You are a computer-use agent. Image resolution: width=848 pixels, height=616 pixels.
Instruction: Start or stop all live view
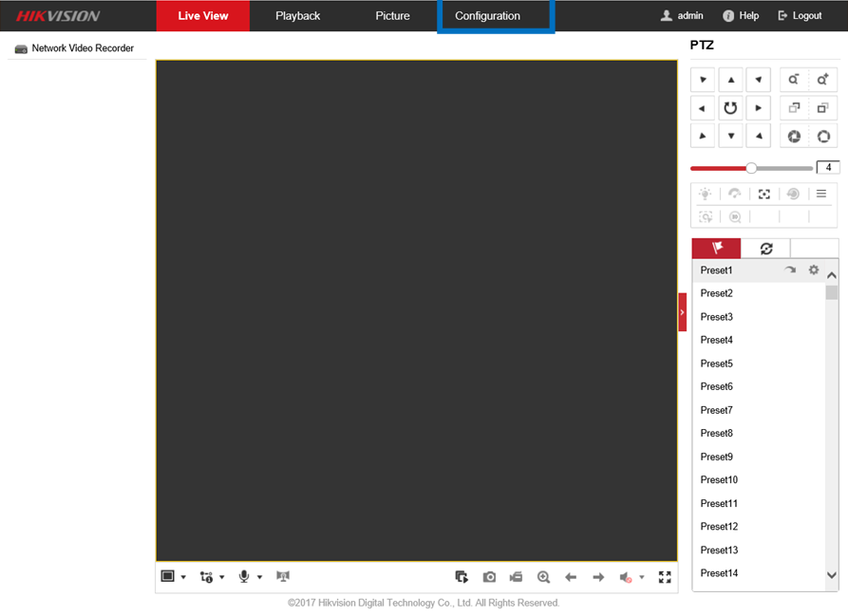pos(462,577)
